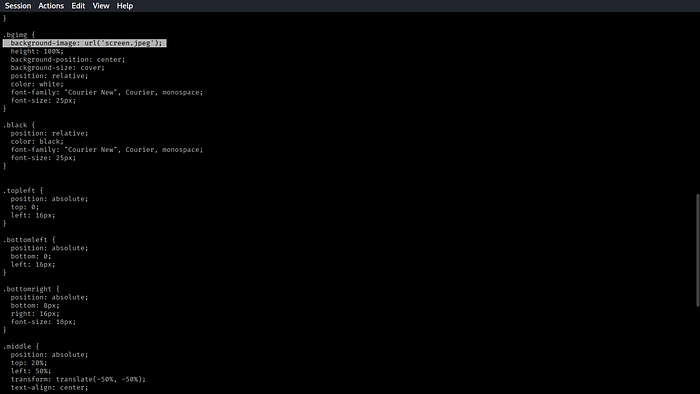Click the highlighted background-image url line
700x394 pixels.
[x=85, y=43]
